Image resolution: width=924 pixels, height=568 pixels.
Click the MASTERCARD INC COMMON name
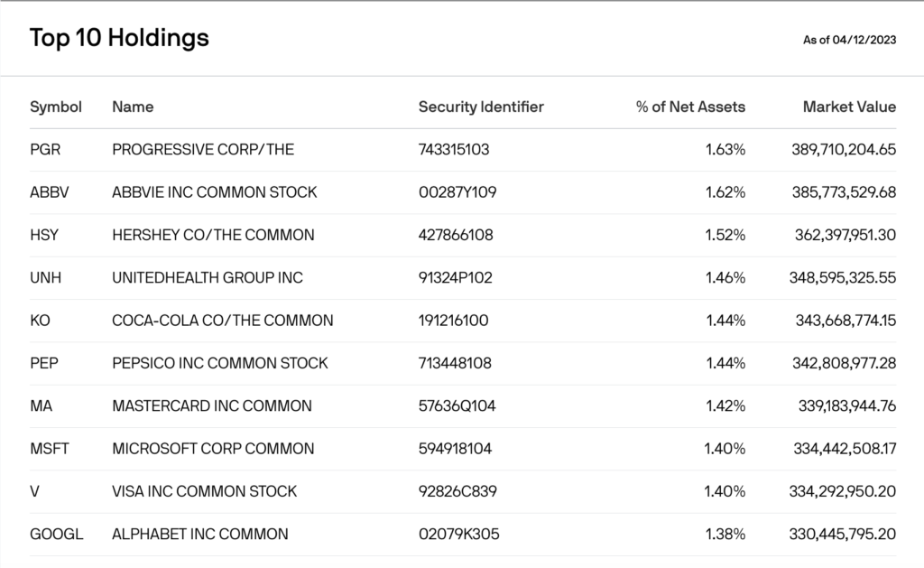212,406
